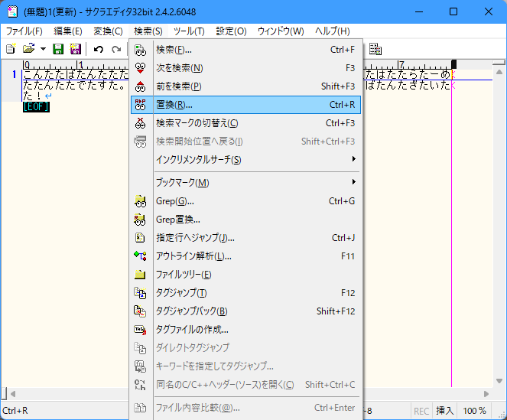Click the icon beside 検索マークの切替え
This screenshot has height=420, width=507.
coord(141,123)
